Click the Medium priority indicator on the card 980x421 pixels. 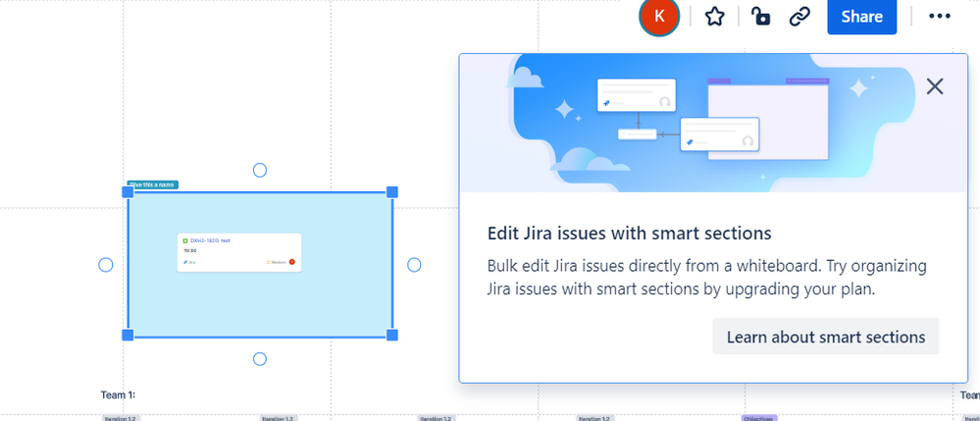click(277, 262)
